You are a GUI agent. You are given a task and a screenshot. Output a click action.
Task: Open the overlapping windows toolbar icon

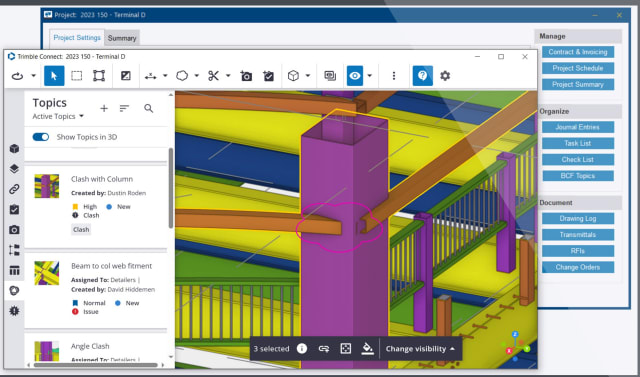click(330, 76)
